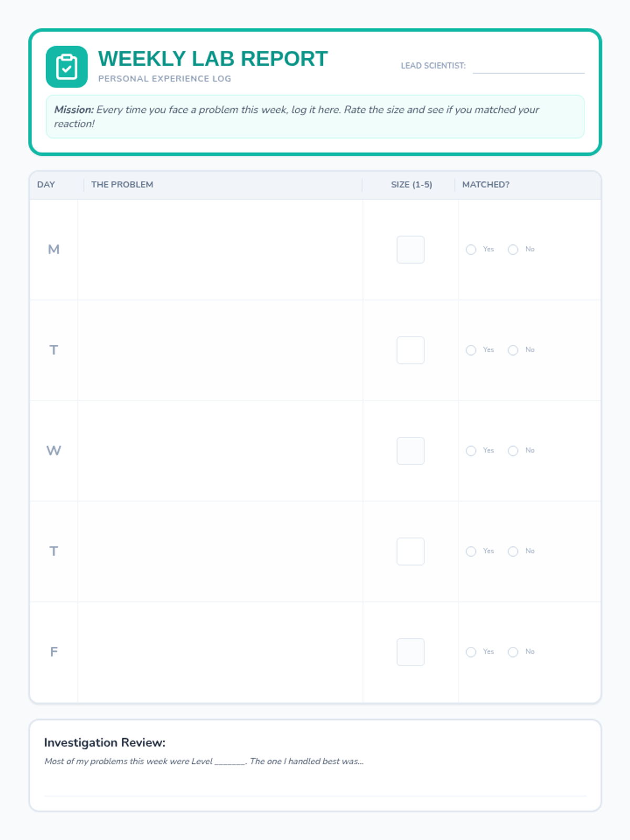Viewport: 630px width, 840px height.
Task: Select No for Wednesday's matched reaction
Action: point(513,450)
